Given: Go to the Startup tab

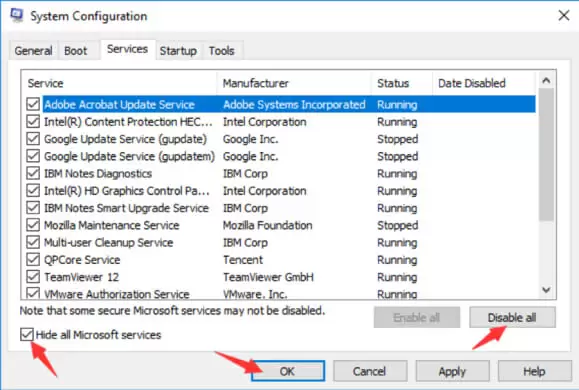Looking at the screenshot, I should tap(178, 51).
